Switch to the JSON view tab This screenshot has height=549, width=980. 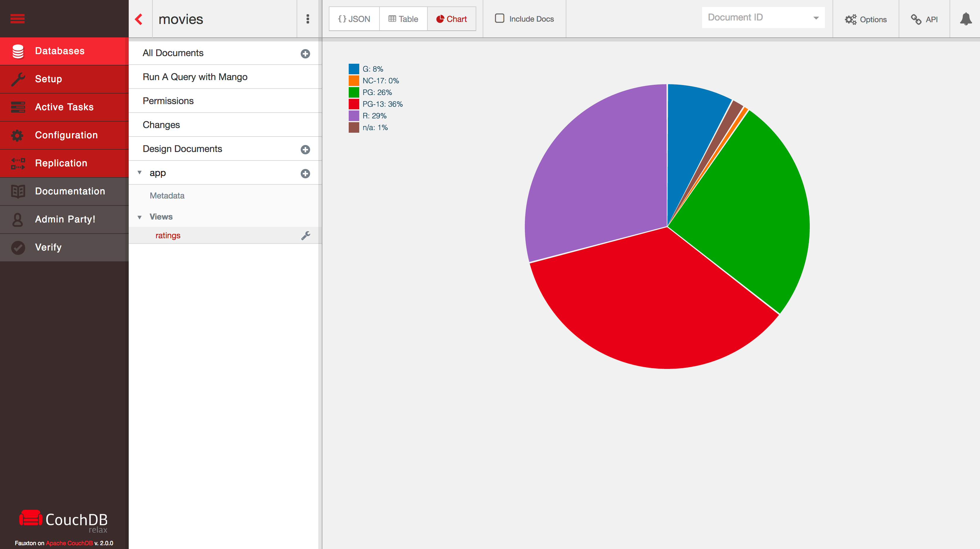[x=354, y=19]
